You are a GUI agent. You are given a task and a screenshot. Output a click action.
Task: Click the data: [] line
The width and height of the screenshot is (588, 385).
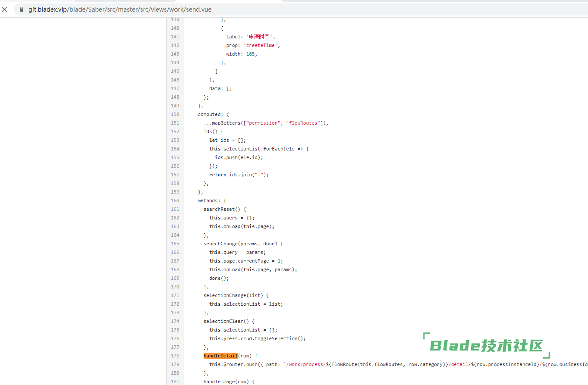[220, 88]
